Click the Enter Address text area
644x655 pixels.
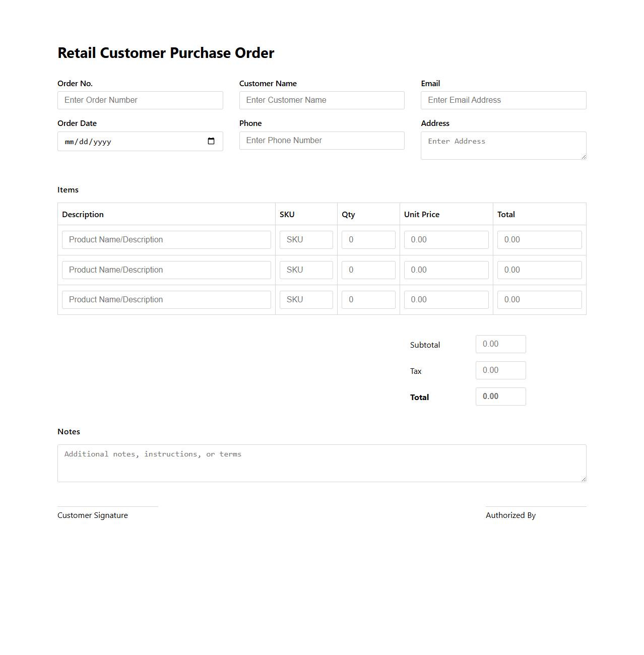[502, 146]
